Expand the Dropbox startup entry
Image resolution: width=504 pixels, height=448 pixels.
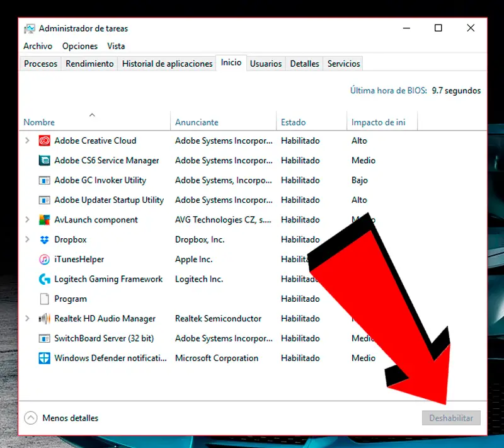pos(27,239)
